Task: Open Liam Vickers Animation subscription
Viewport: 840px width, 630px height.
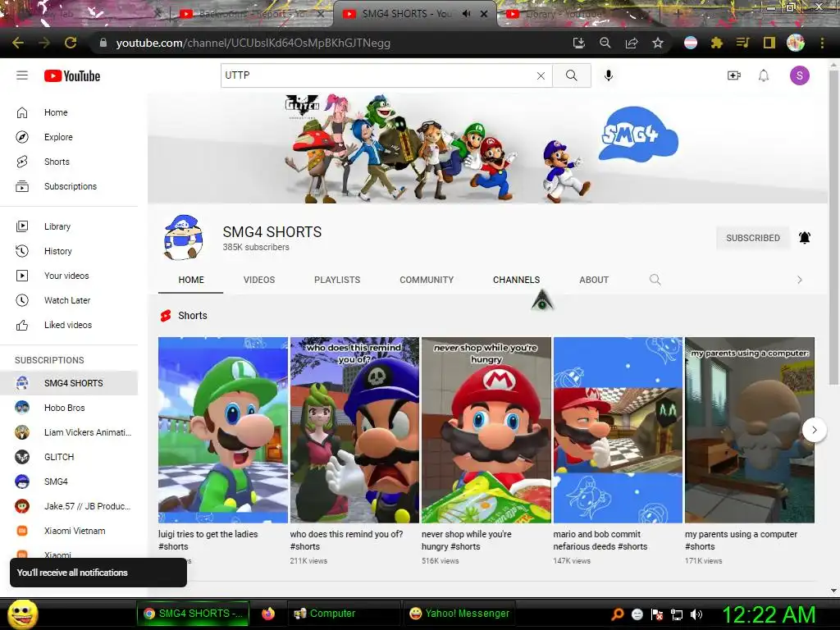Action: (69, 432)
